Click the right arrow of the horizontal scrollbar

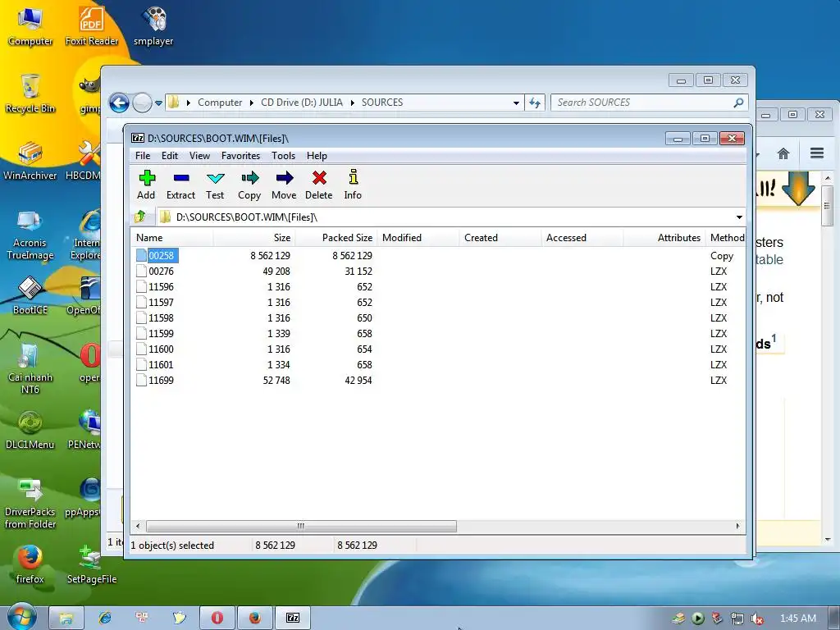coord(737,526)
